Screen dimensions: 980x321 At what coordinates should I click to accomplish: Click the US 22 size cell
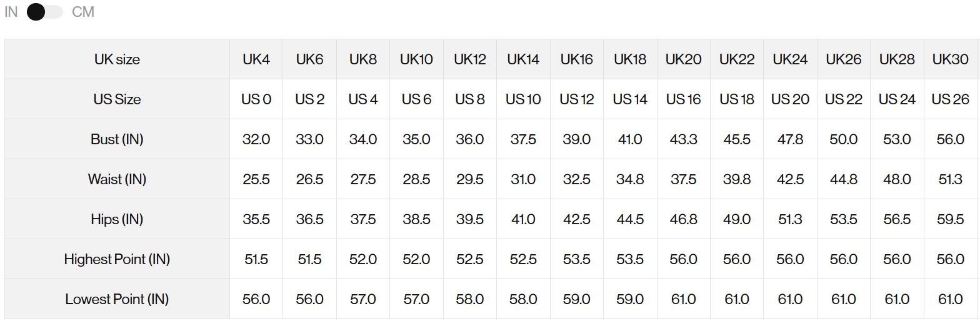pos(843,99)
